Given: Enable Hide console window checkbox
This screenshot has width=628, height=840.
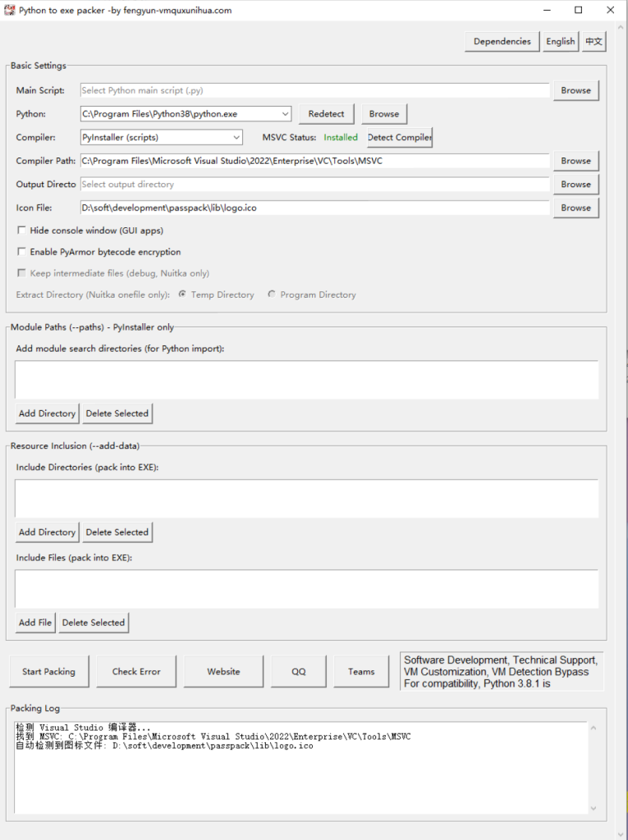Looking at the screenshot, I should (22, 231).
